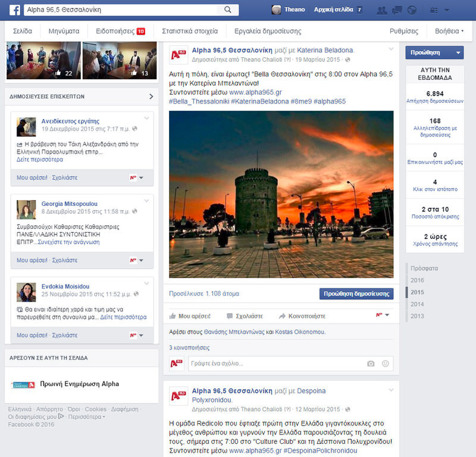Screen dimensions: 476x457
Task: Click Μου αρέσει on Georgia Mitsopoulou post
Action: pyautogui.click(x=32, y=260)
